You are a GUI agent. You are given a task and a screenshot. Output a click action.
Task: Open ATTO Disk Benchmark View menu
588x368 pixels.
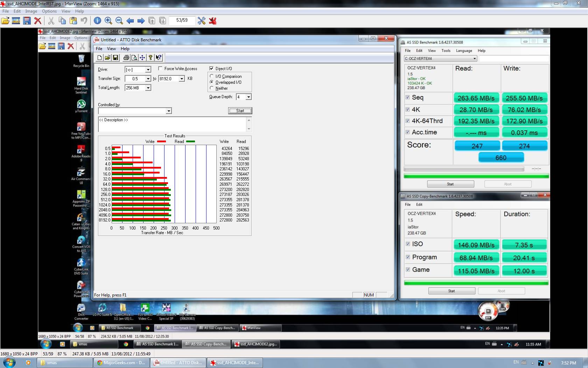coord(111,49)
